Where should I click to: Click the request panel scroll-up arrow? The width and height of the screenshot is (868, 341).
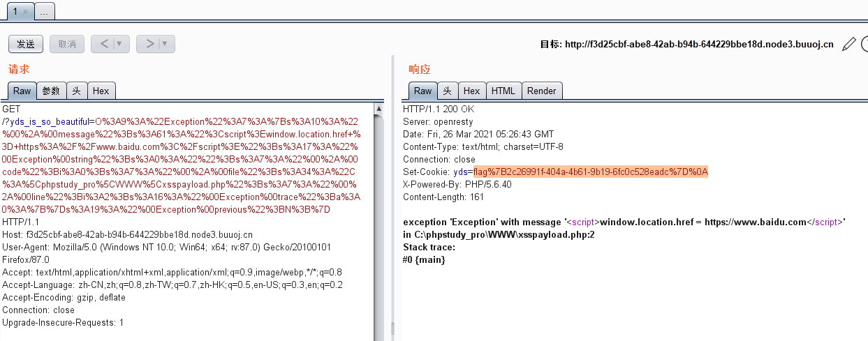[x=379, y=108]
